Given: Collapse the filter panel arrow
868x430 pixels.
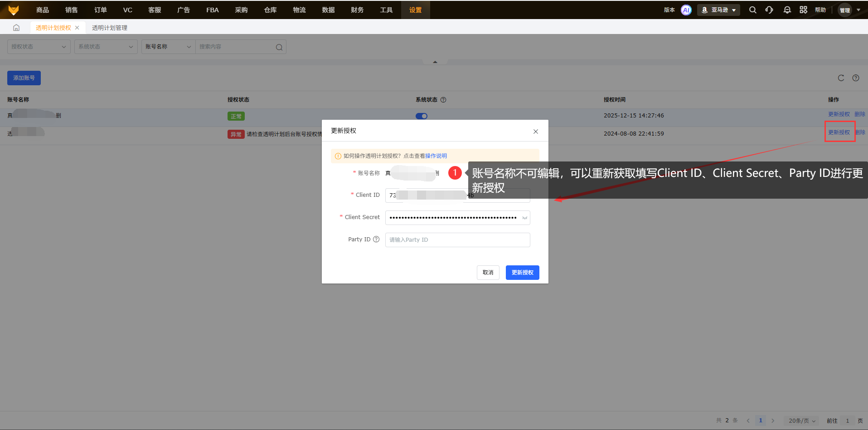Looking at the screenshot, I should point(435,62).
